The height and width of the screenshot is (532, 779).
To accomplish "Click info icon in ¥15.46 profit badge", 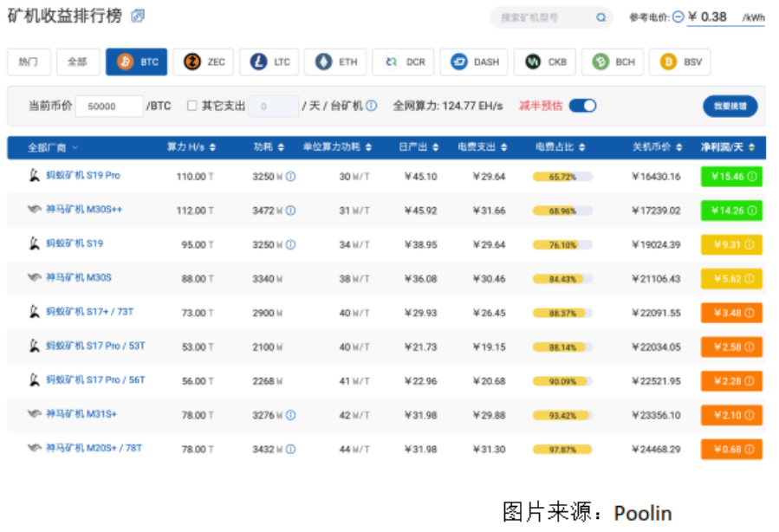I will [751, 177].
